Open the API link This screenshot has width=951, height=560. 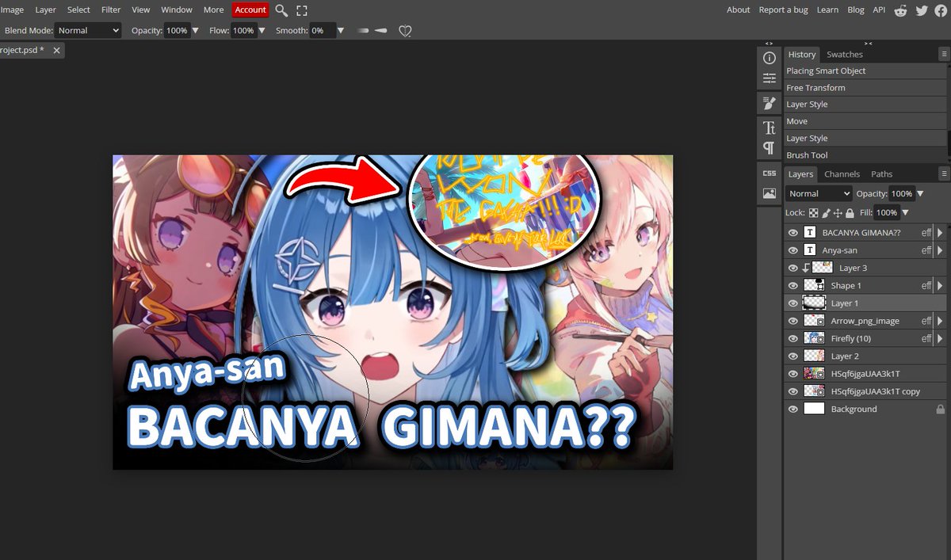(879, 10)
